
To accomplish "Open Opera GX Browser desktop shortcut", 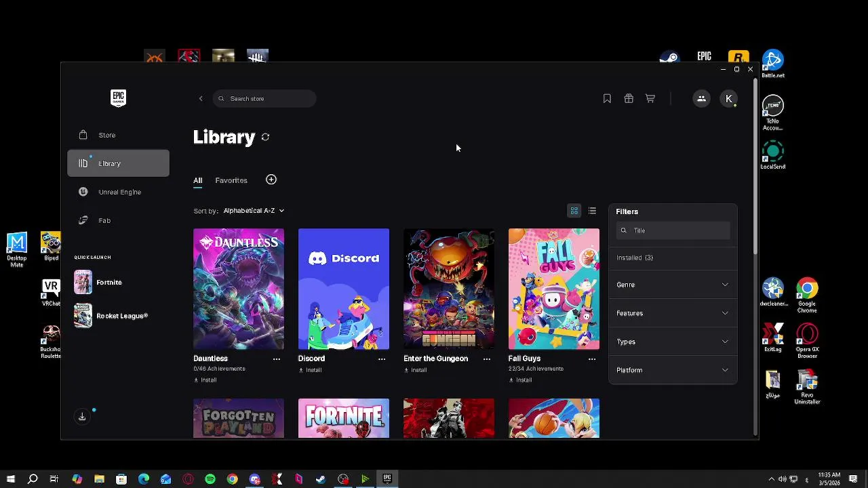I will click(807, 341).
